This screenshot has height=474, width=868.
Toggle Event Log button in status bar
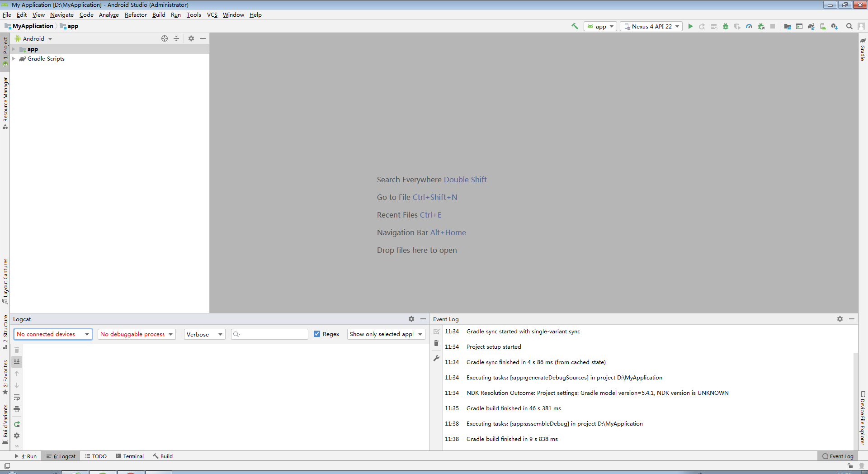(838, 456)
